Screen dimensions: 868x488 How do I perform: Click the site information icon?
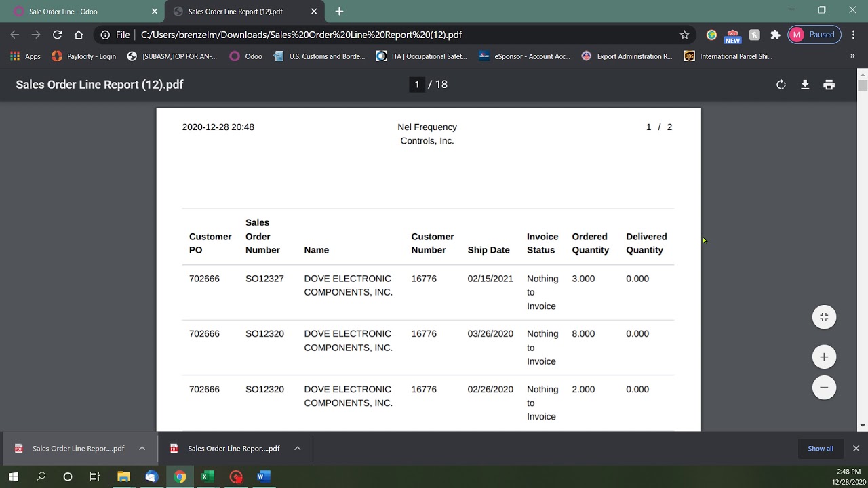click(105, 35)
